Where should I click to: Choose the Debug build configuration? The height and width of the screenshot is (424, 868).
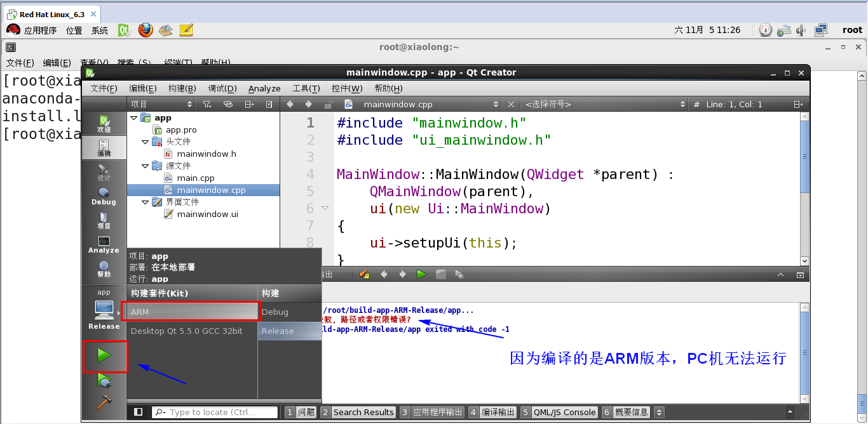(x=275, y=312)
